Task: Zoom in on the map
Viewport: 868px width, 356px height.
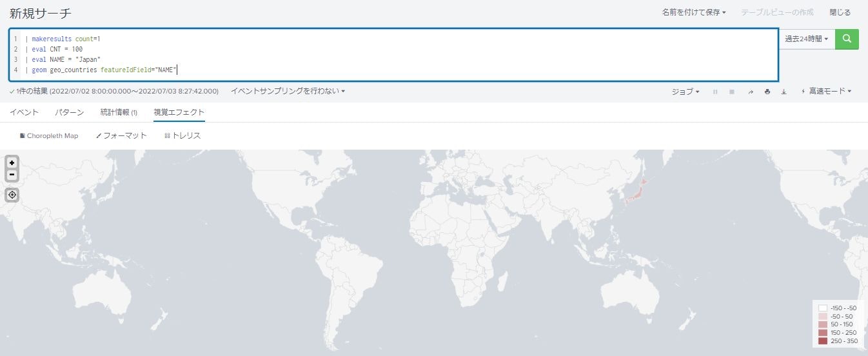Action: [x=12, y=163]
